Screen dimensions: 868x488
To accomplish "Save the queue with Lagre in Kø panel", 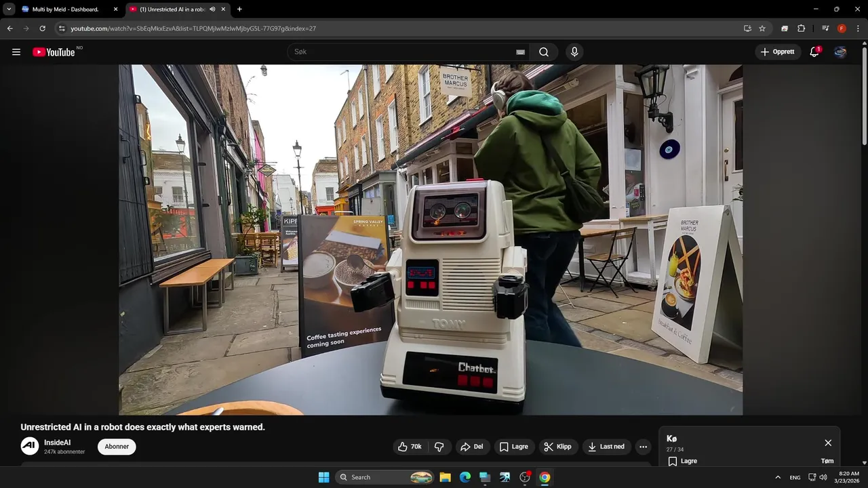I will pos(683,461).
